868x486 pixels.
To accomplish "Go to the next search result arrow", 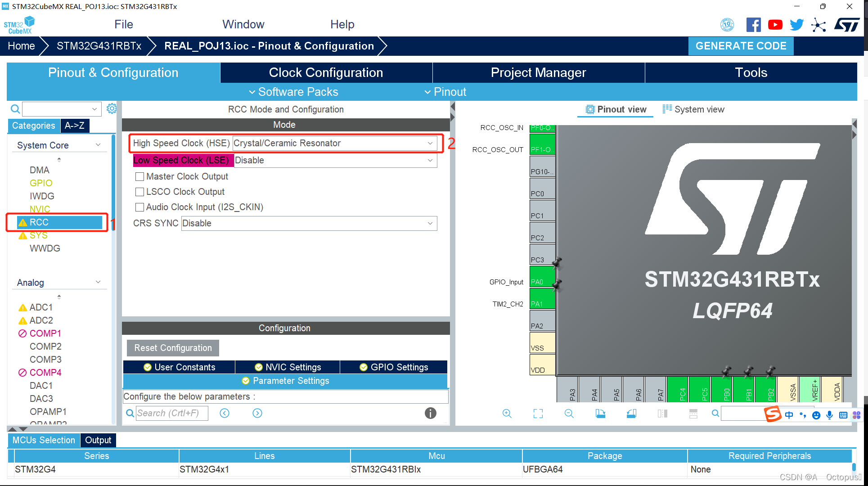I will pyautogui.click(x=257, y=413).
